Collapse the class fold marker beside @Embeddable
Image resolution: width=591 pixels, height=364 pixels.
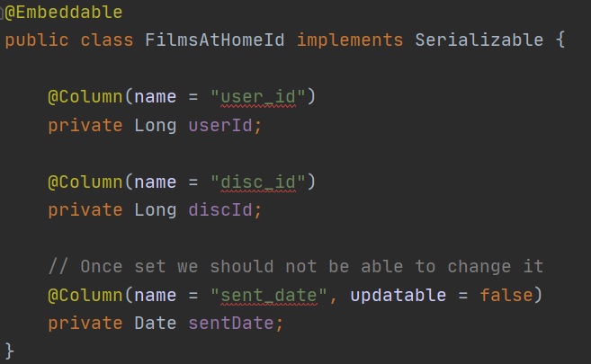(3, 13)
